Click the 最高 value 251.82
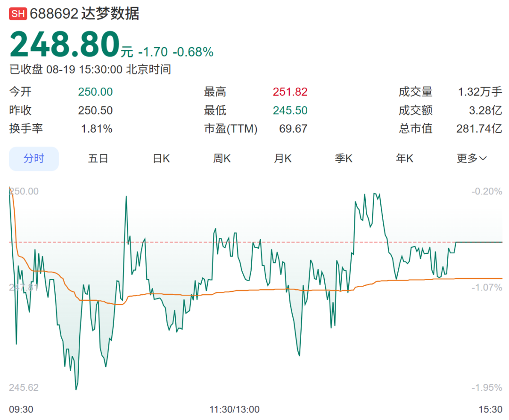Viewport: 509px width, 420px height. [290, 92]
